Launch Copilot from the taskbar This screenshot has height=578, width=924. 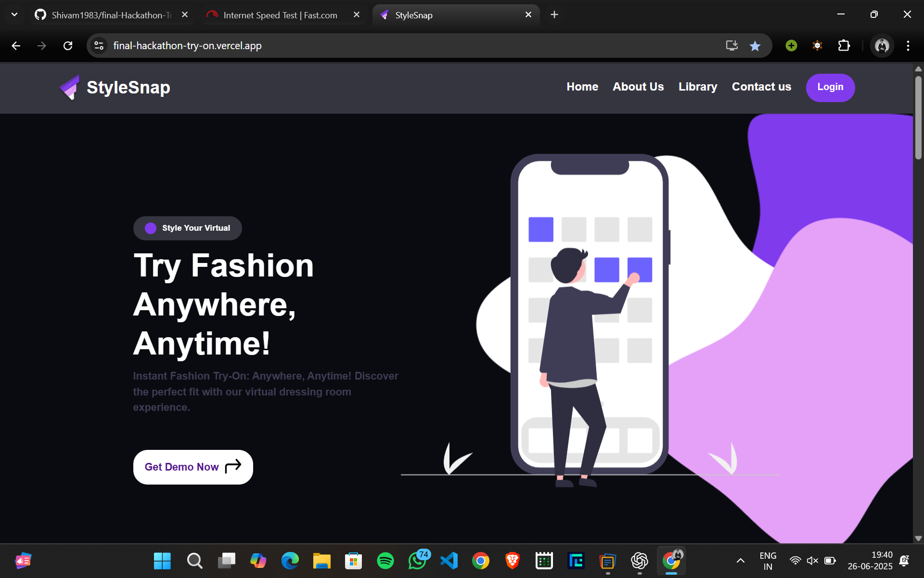[258, 561]
